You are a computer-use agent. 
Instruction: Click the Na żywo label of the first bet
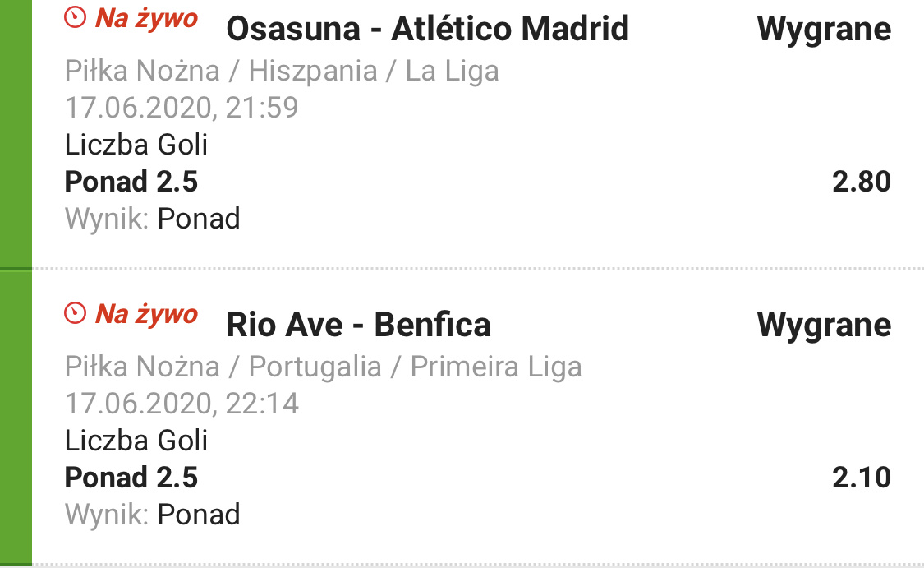[x=146, y=18]
